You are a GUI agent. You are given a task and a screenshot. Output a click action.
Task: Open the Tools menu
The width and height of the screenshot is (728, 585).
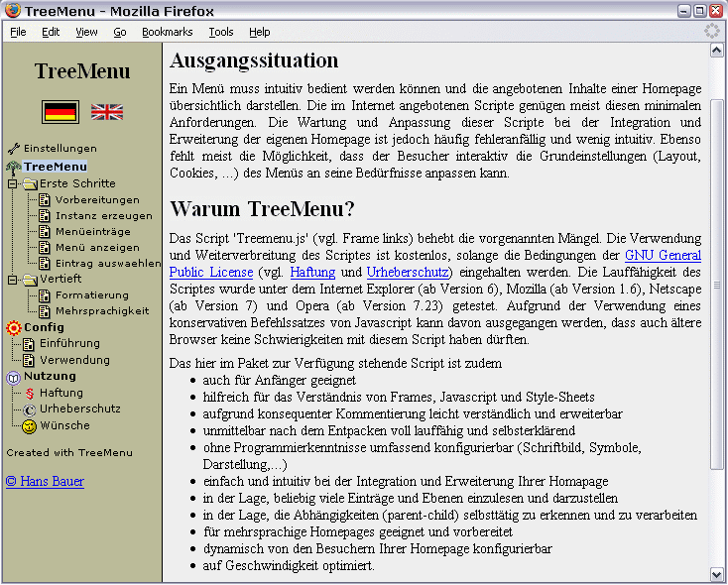(221, 32)
